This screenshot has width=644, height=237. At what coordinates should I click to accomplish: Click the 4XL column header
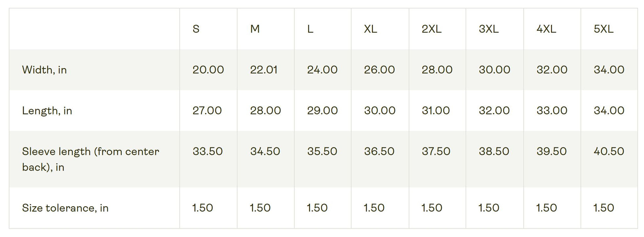click(x=546, y=29)
